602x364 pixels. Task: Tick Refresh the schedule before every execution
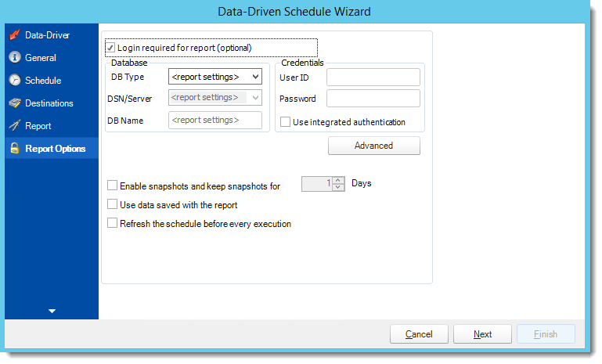tap(112, 223)
